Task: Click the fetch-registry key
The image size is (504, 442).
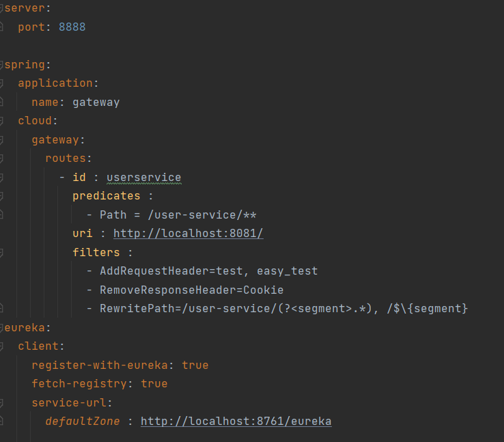Action: coord(79,384)
